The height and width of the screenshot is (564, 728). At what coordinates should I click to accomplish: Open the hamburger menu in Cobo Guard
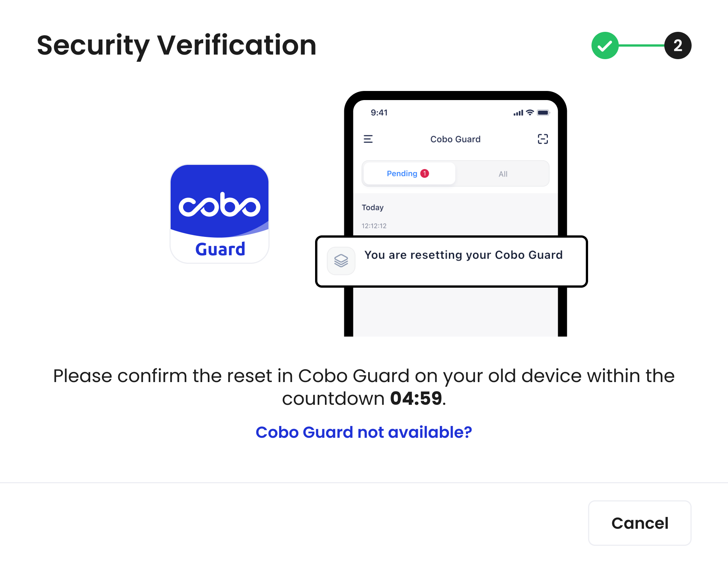click(x=368, y=139)
